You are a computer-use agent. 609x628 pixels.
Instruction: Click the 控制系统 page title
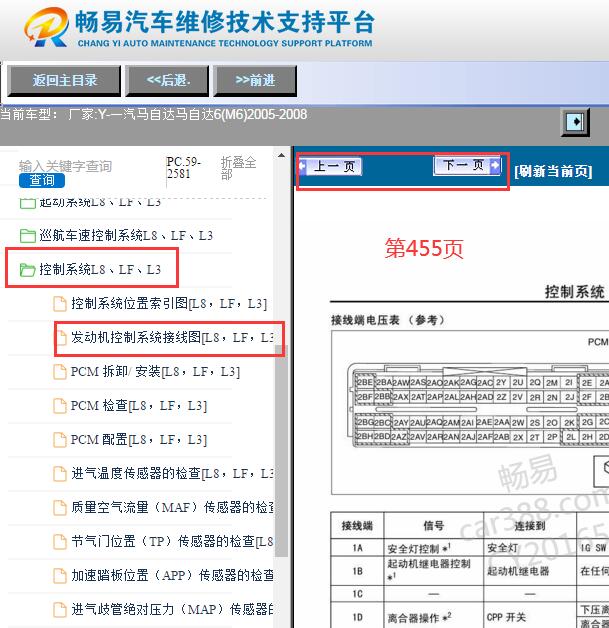pyautogui.click(x=575, y=292)
